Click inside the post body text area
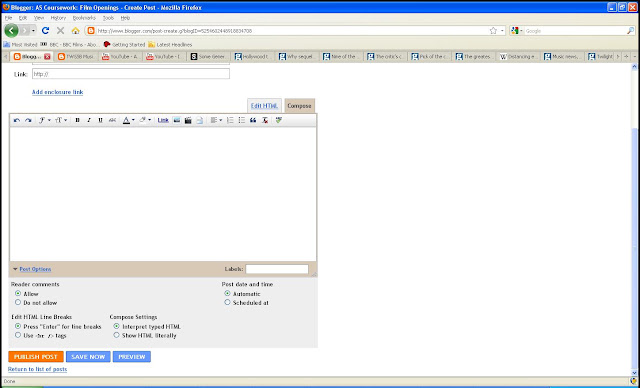Image resolution: width=640 pixels, height=388 pixels. point(163,194)
